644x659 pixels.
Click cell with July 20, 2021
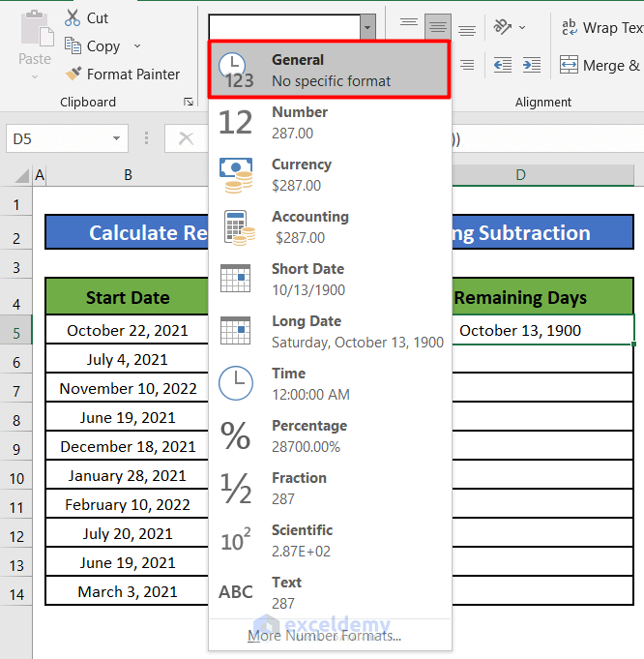(128, 533)
